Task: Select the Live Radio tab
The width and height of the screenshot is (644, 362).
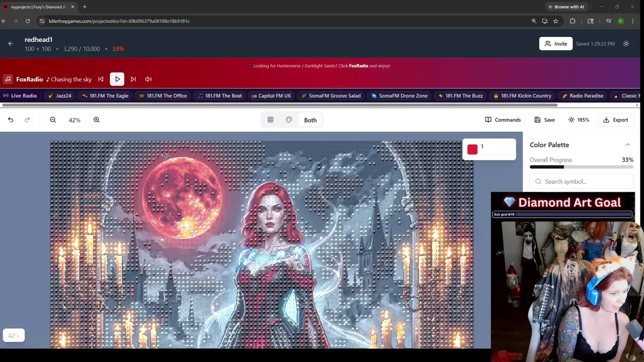Action: tap(20, 96)
